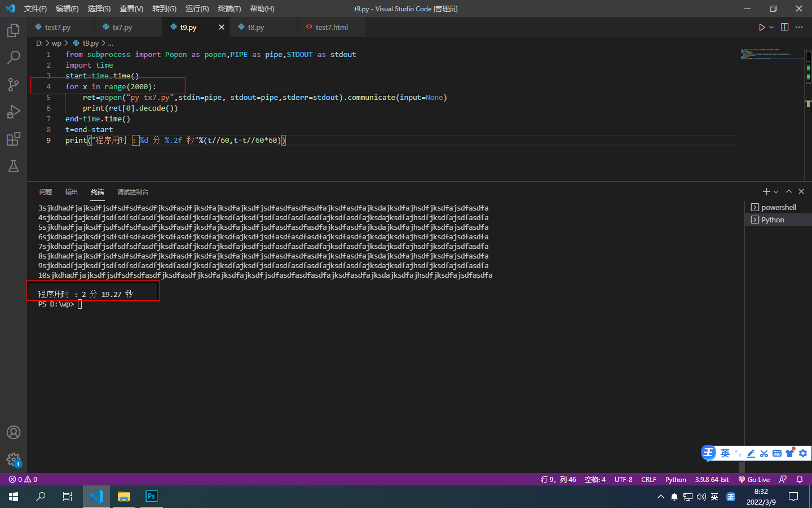Open the Extensions view

pos(14,139)
